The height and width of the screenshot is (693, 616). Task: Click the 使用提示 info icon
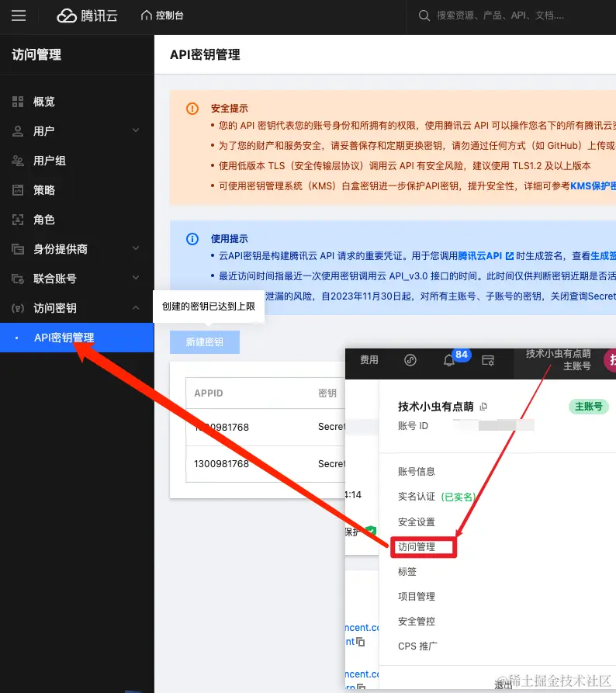pyautogui.click(x=192, y=239)
